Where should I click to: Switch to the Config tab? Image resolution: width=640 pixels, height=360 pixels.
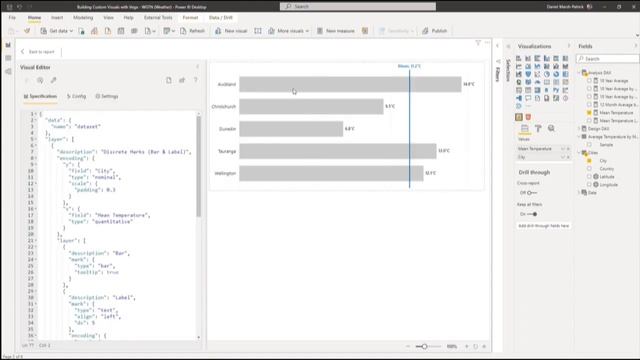pyautogui.click(x=76, y=96)
